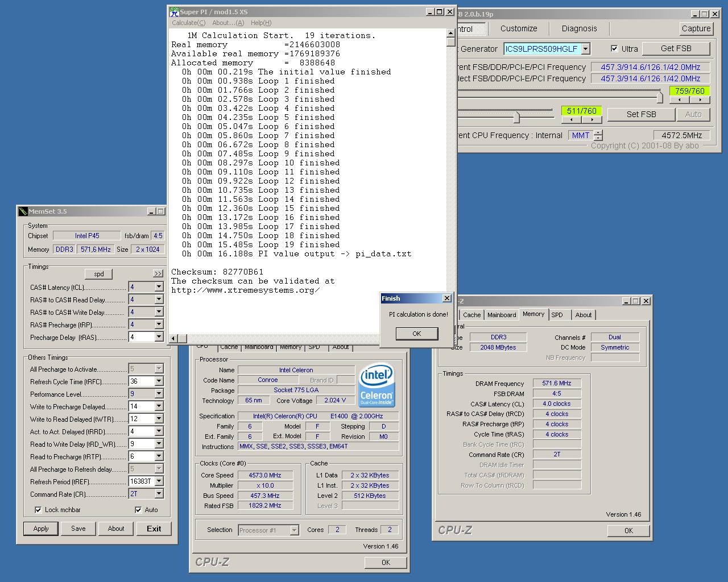Open the Read to Write Delay dropdown
Screen dimensions: 728x582
(159, 444)
